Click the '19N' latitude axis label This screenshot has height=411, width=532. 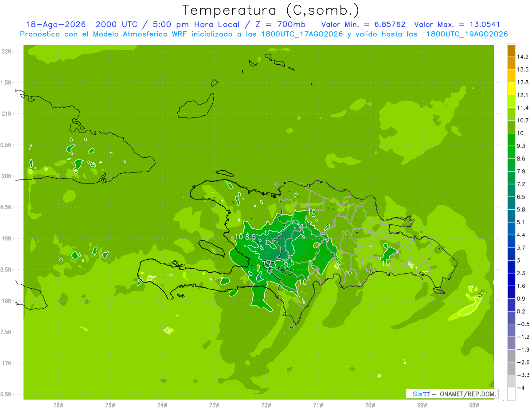8,239
